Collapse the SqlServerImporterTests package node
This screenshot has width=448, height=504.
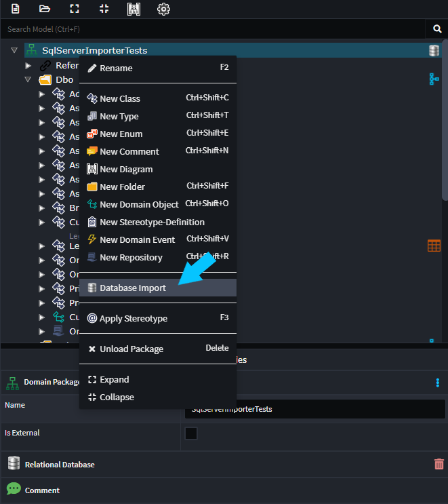click(14, 50)
